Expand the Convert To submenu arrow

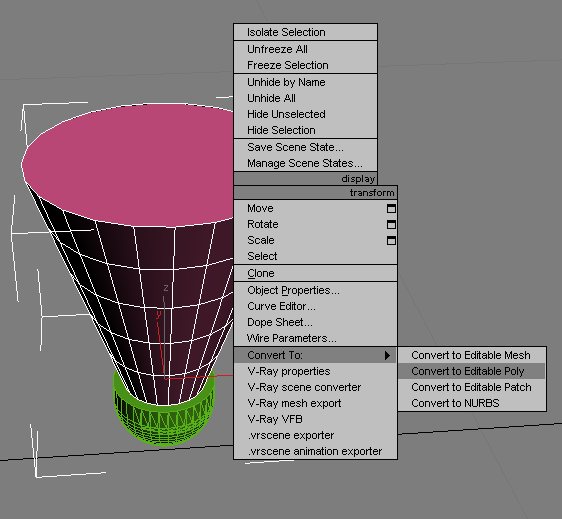tap(387, 355)
